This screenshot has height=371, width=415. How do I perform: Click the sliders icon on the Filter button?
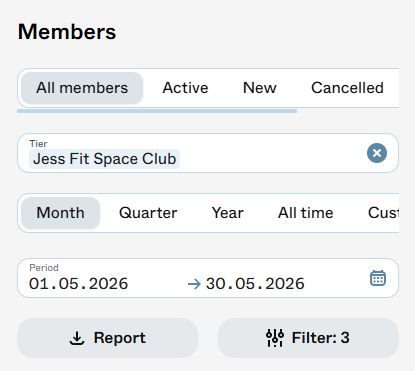[275, 338]
